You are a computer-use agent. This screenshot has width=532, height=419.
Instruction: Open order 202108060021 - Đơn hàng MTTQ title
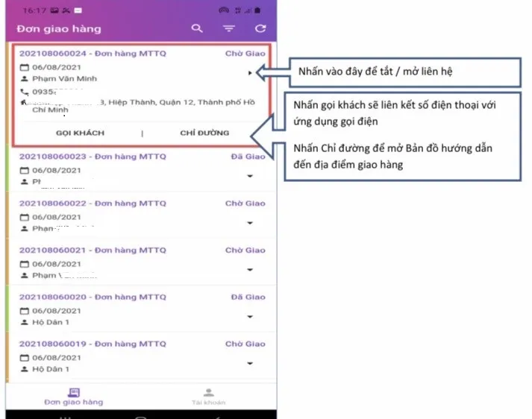coord(93,251)
